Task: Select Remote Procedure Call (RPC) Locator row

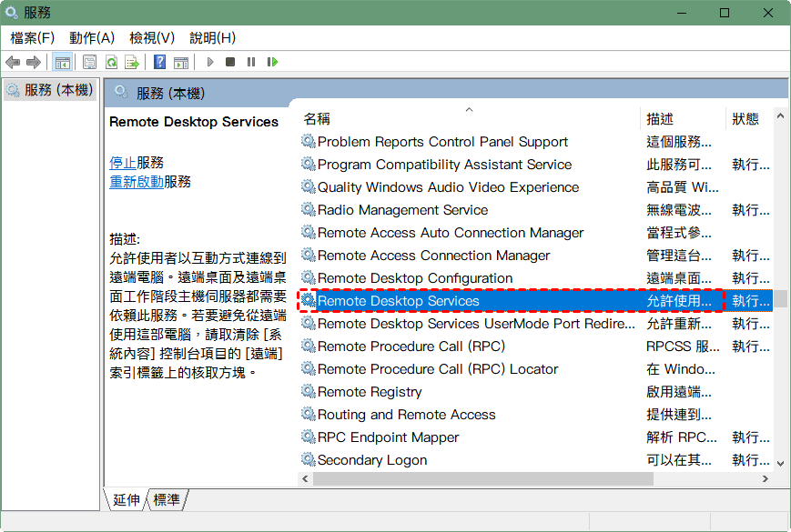Action: click(536, 369)
